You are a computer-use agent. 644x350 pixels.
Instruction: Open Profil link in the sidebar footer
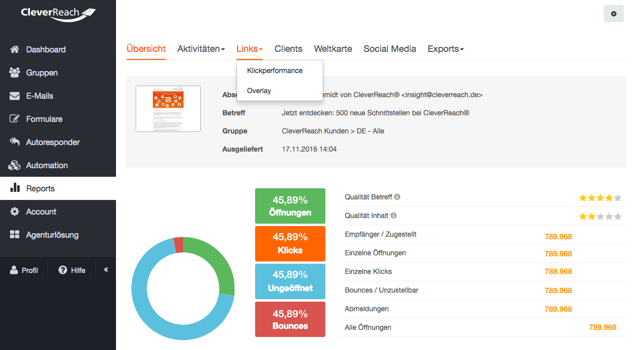(x=24, y=270)
